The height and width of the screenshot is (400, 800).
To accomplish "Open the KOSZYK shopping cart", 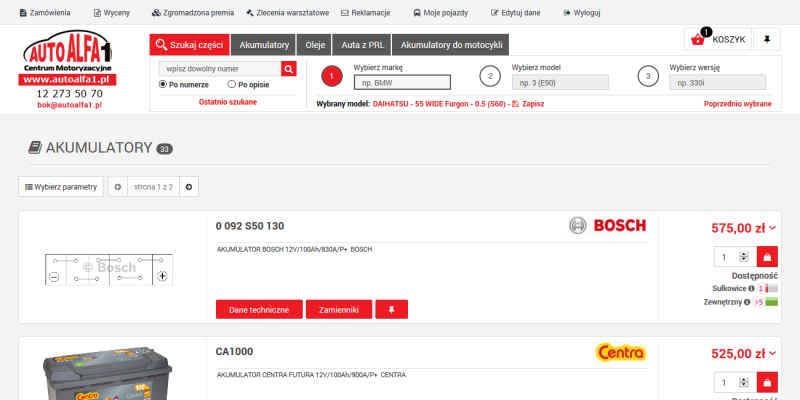I will [717, 39].
